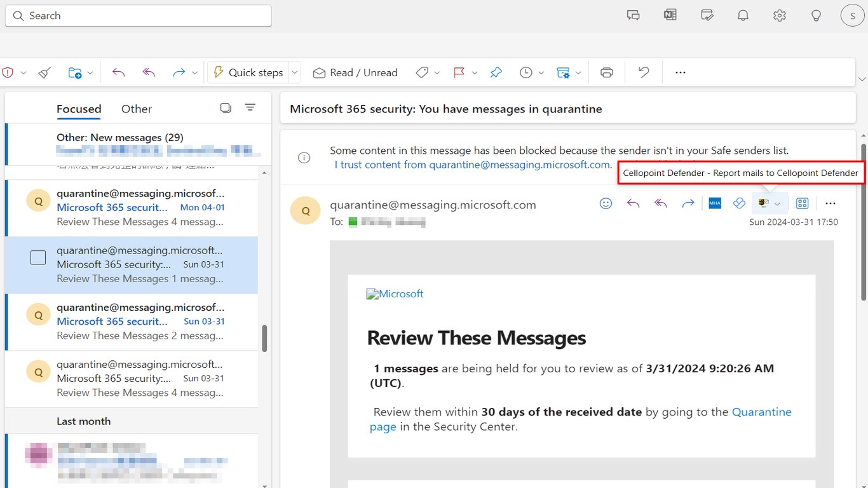
Task: Click the info icon beside the blocked content notice
Action: pyautogui.click(x=304, y=158)
